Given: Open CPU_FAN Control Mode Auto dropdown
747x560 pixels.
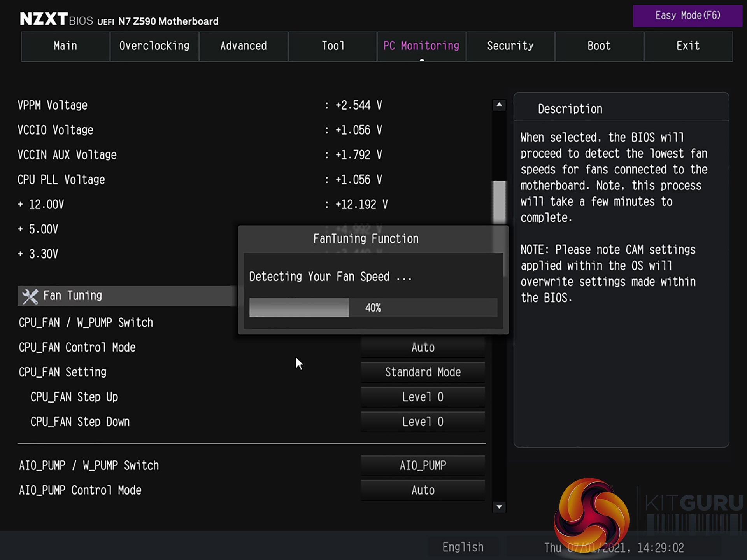Looking at the screenshot, I should [x=423, y=348].
